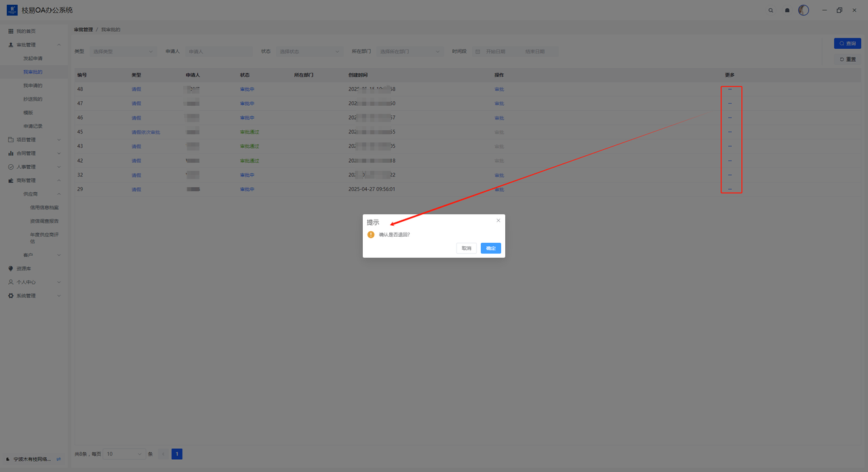This screenshot has width=868, height=472.
Task: Click the search magnifier icon in the title bar
Action: tap(770, 10)
